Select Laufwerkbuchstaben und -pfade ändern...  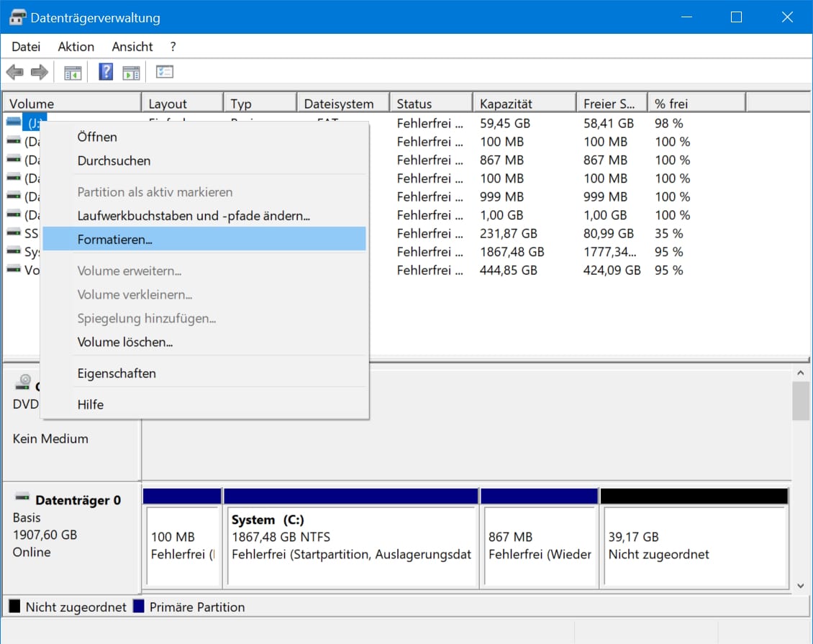(204, 216)
